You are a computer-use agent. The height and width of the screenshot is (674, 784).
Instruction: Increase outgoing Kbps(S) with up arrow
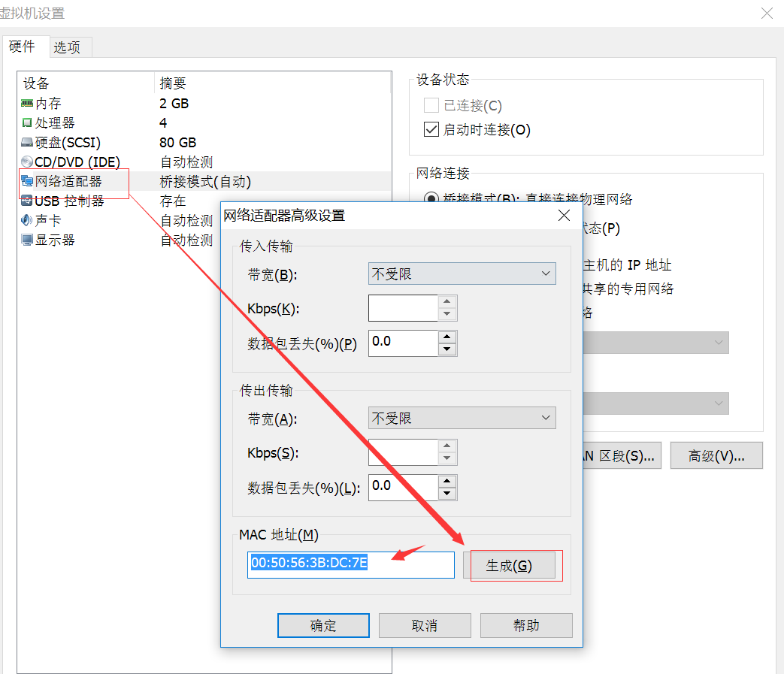pos(447,446)
